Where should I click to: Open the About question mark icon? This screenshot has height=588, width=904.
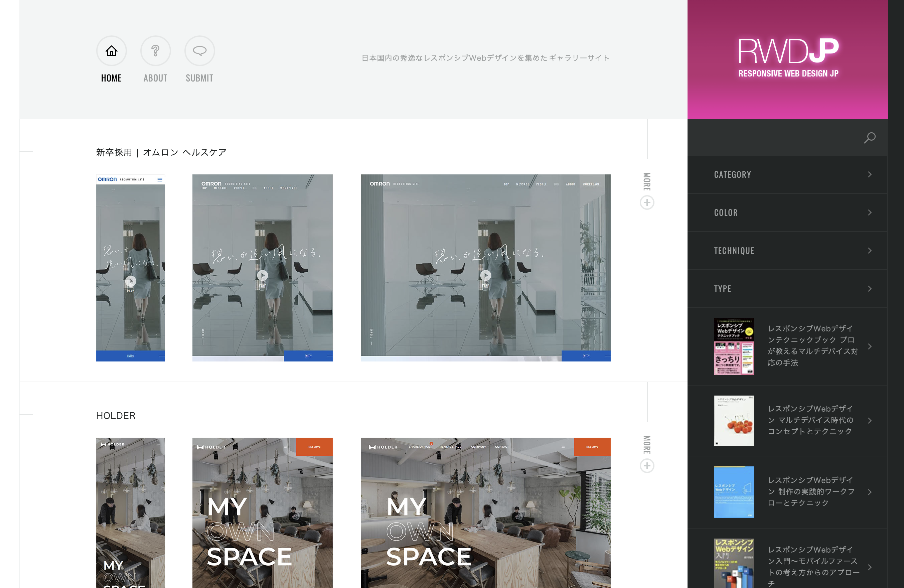pos(155,50)
